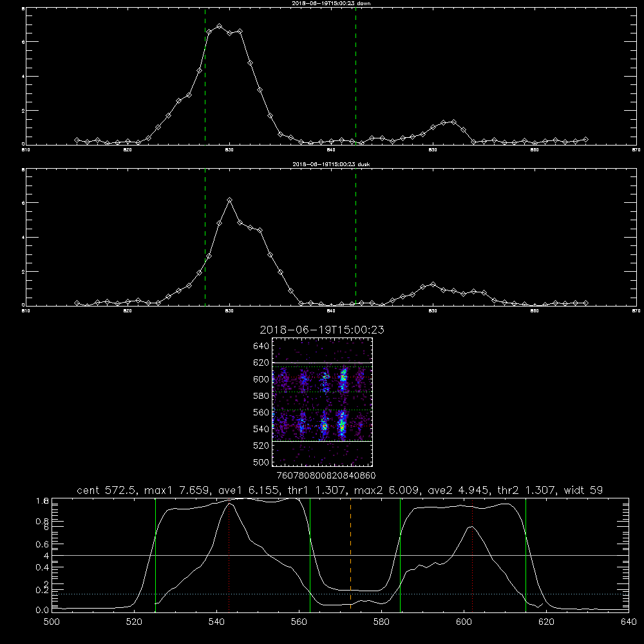Image resolution: width=644 pixels, height=644 pixels.
Task: Click heat map x-axis labels 760780800820840860
Action: click(327, 476)
